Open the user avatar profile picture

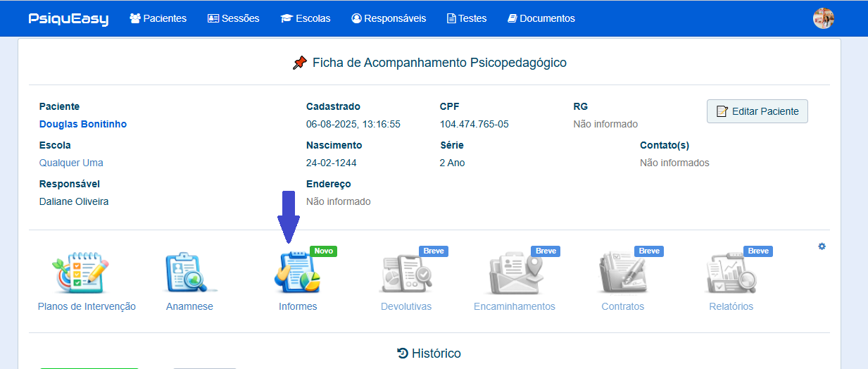823,18
